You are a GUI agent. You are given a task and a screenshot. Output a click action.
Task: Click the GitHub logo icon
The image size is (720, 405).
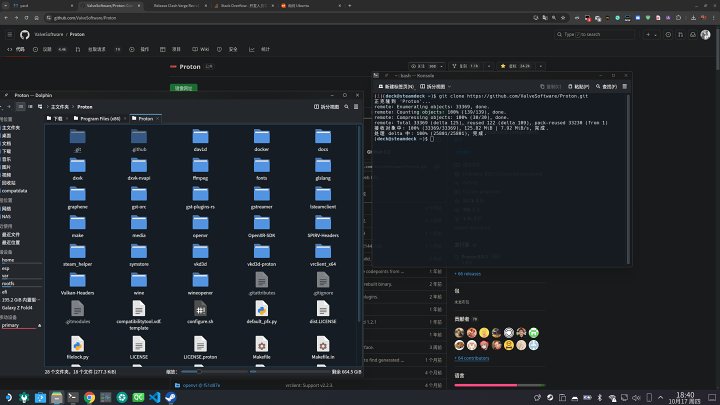[26, 33]
